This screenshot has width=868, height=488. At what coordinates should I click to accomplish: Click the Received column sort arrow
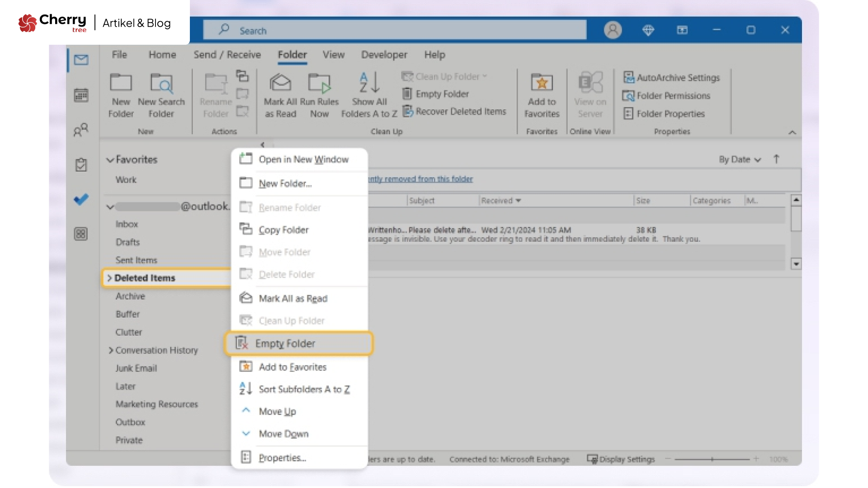[x=518, y=201]
